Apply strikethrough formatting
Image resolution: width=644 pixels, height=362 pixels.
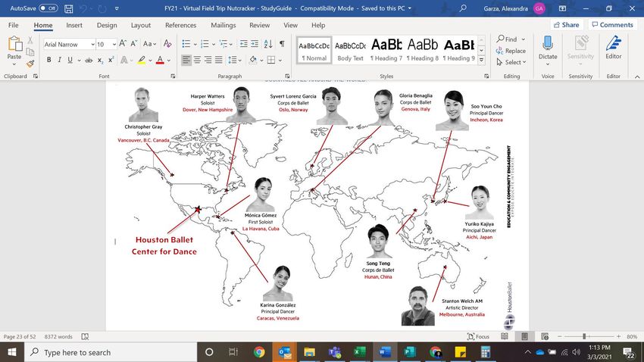(89, 60)
